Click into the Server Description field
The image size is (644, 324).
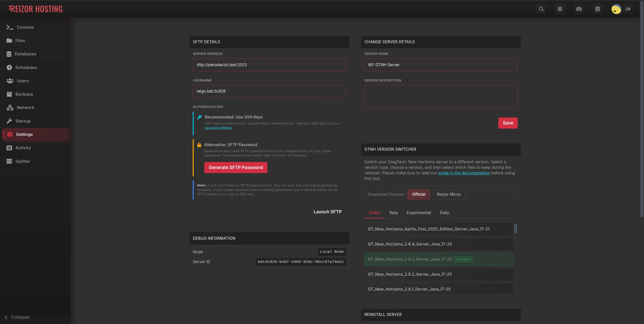pyautogui.click(x=441, y=97)
